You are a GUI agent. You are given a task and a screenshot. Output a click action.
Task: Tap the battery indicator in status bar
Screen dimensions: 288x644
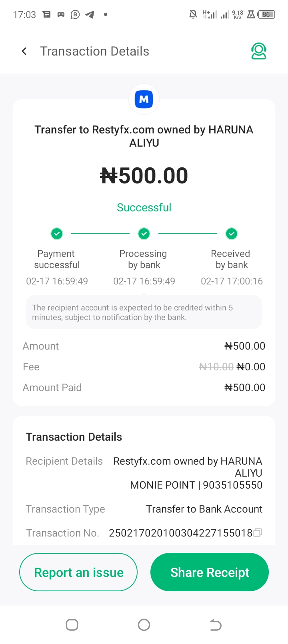click(x=266, y=15)
